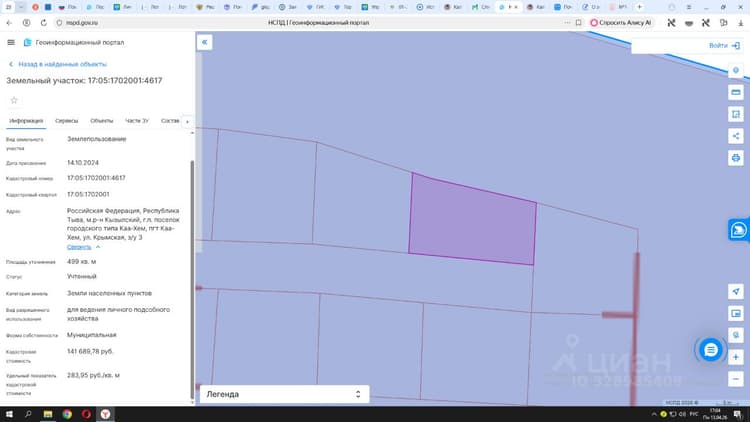The image size is (750, 422).
Task: Switch to Yandex Browser in taskbar
Action: click(x=105, y=414)
